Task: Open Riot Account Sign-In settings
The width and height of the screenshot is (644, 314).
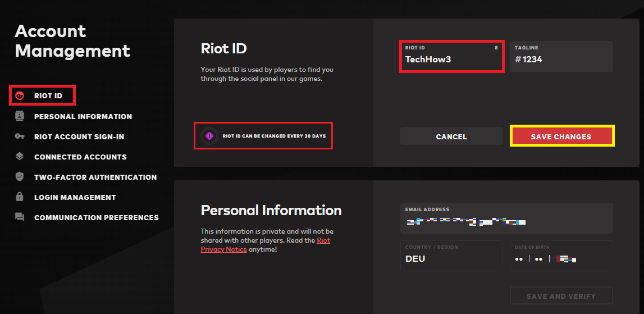Action: pos(79,136)
